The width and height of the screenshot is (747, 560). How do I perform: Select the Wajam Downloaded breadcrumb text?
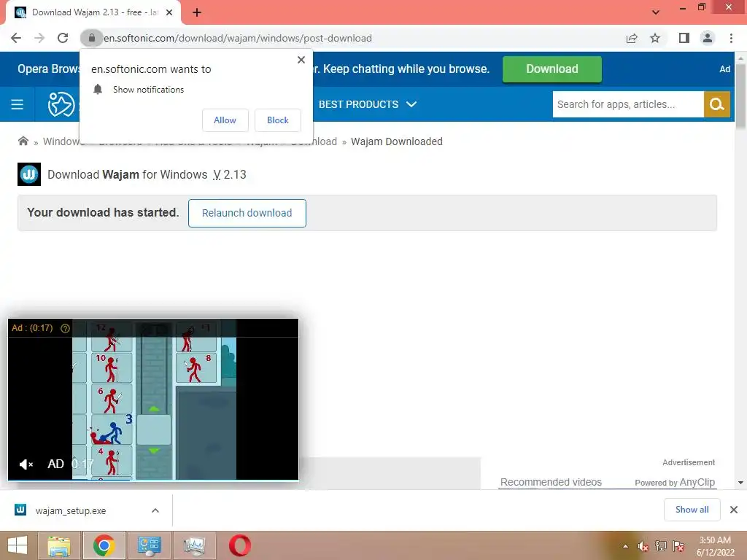tap(397, 141)
